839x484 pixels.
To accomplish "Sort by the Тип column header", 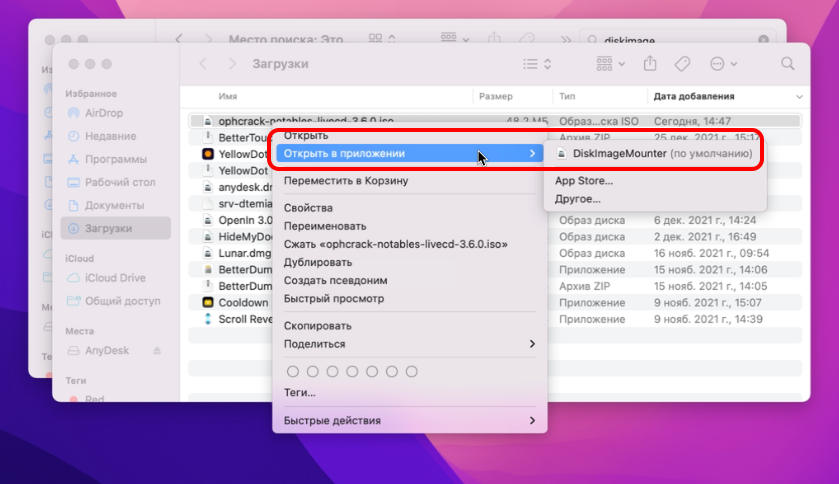I will point(567,96).
